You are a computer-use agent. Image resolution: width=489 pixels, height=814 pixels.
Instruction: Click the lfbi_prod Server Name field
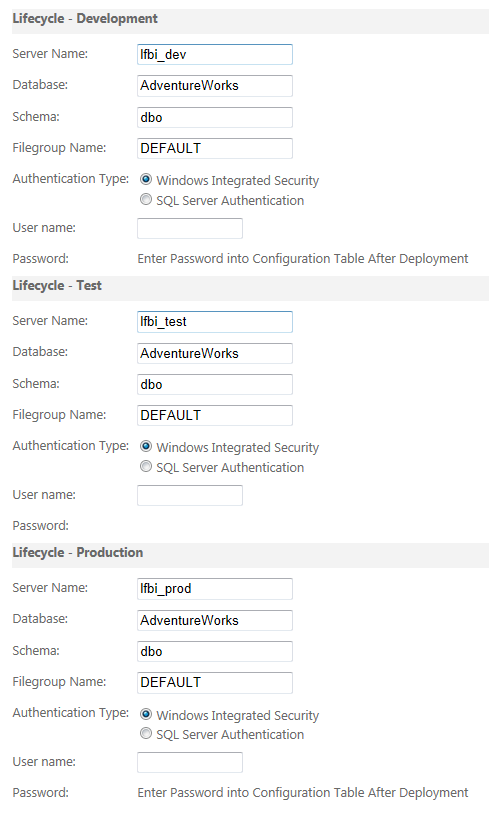[215, 589]
